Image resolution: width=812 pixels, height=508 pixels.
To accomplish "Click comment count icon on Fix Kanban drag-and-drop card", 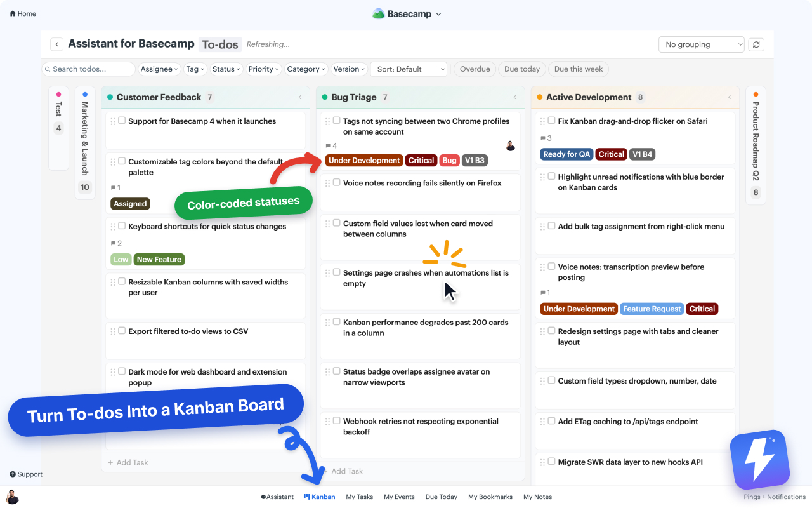I will 543,138.
